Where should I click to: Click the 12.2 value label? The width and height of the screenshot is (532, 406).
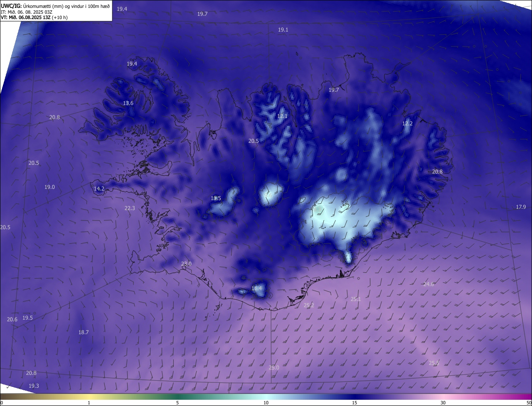tap(407, 124)
